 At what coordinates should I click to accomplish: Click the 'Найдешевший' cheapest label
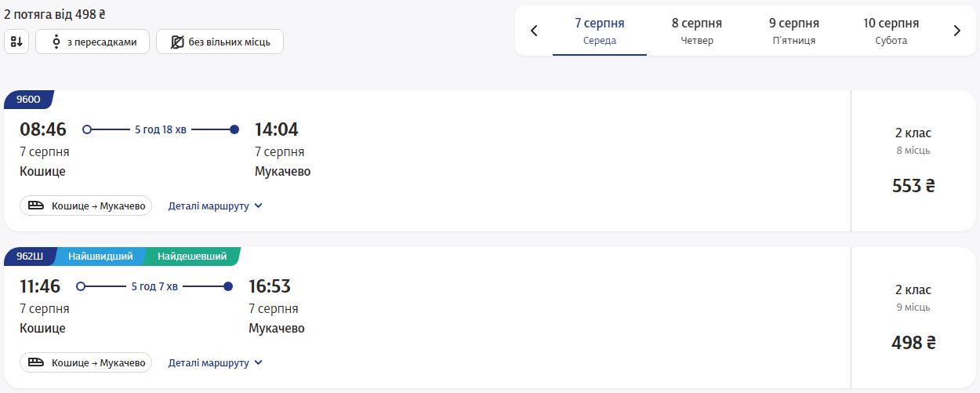[x=192, y=257]
